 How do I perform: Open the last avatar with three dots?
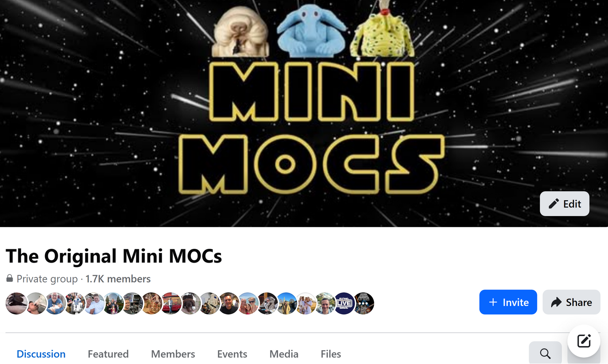pyautogui.click(x=364, y=303)
